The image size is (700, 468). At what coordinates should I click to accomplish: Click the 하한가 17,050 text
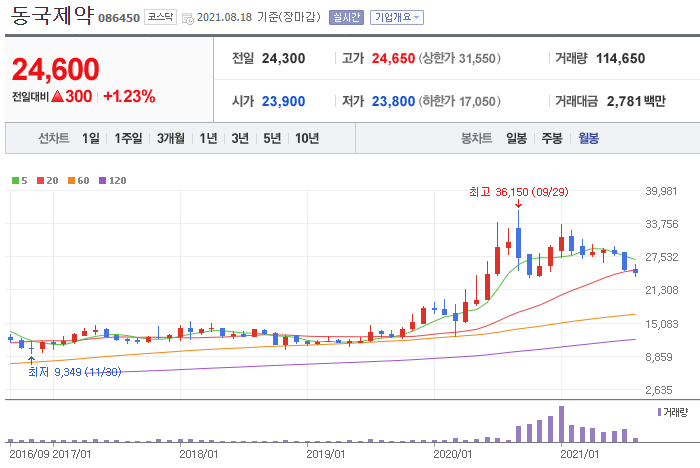(459, 101)
